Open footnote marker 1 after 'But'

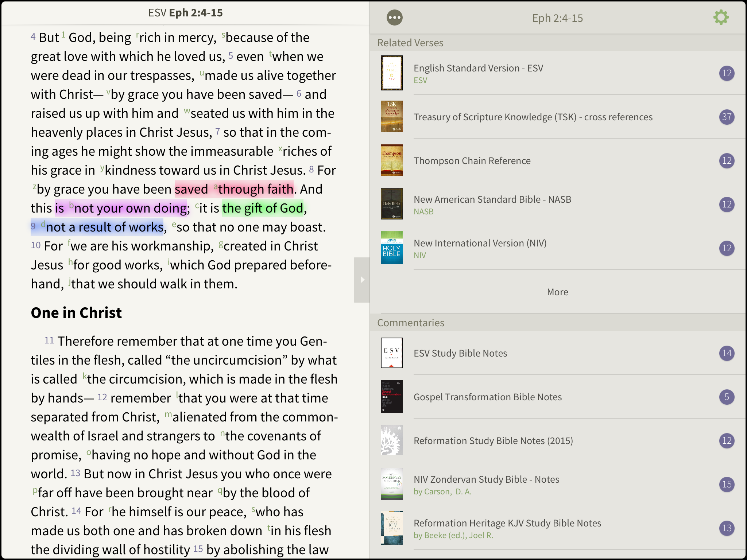click(x=63, y=35)
